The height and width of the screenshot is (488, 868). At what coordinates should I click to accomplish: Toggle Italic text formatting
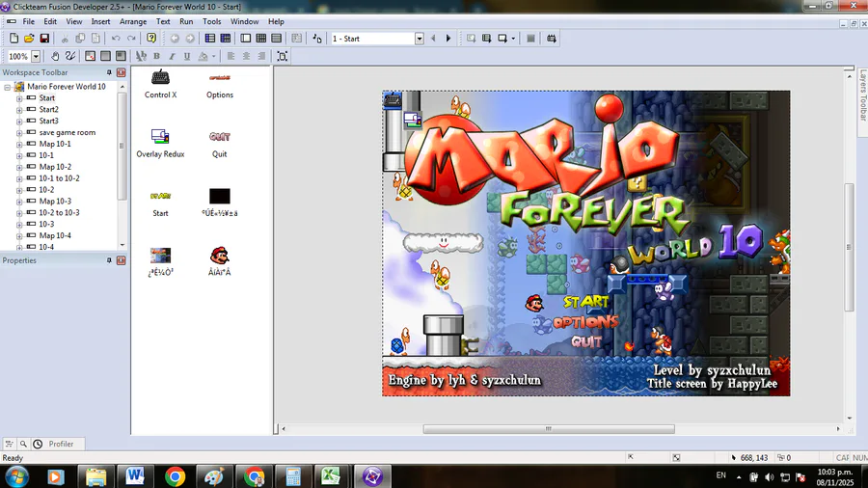click(173, 56)
